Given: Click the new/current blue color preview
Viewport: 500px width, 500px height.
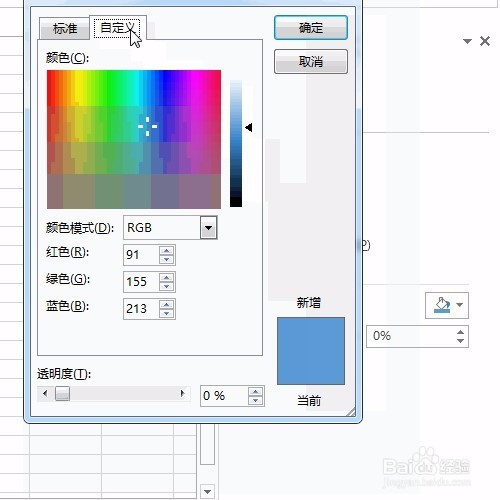Looking at the screenshot, I should point(311,351).
